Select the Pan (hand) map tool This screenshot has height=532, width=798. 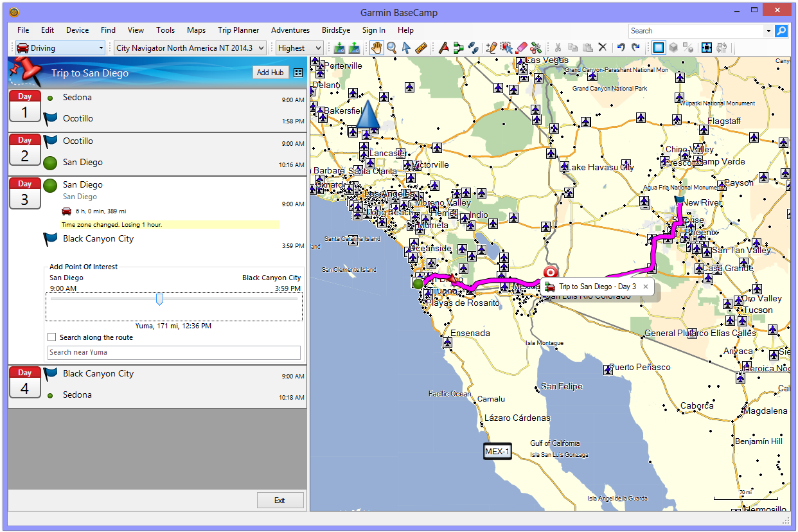377,48
